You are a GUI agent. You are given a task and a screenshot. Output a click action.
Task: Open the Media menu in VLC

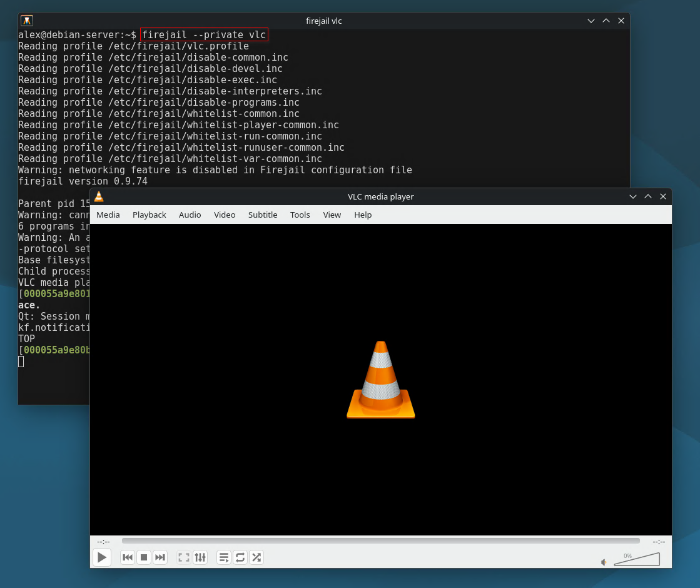[108, 215]
